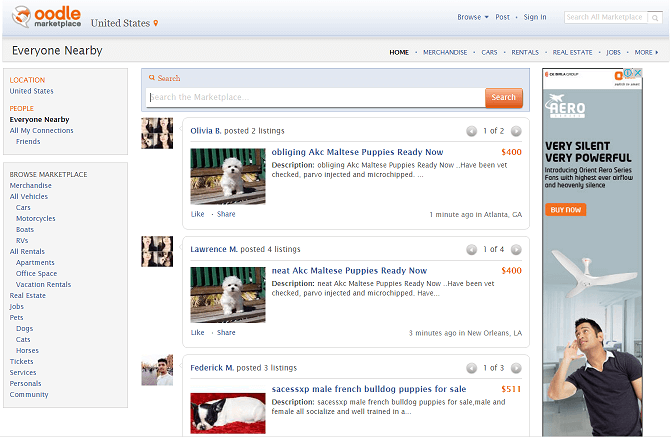Open Office Space category
Screen dimensions: 671x437
(36, 273)
